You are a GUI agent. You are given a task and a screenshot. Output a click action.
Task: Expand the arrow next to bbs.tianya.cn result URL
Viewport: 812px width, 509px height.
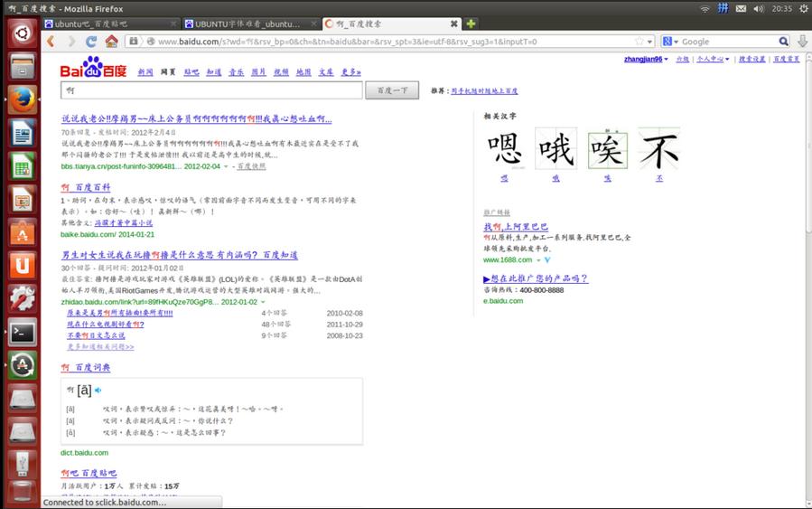pyautogui.click(x=226, y=166)
